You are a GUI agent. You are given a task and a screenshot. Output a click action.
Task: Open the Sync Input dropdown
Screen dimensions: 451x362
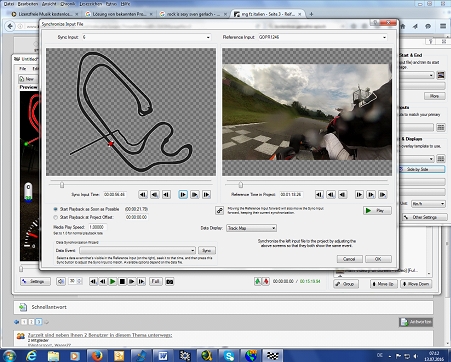pyautogui.click(x=146, y=37)
